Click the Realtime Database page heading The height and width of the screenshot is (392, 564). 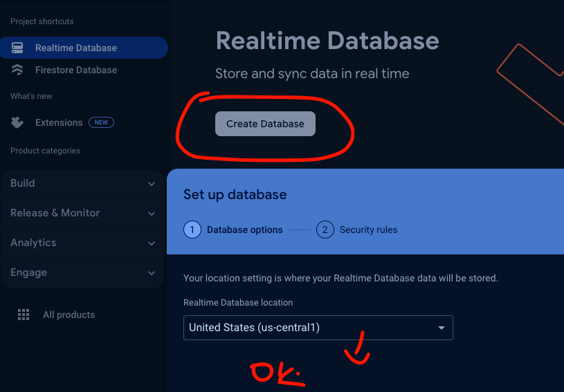click(327, 41)
